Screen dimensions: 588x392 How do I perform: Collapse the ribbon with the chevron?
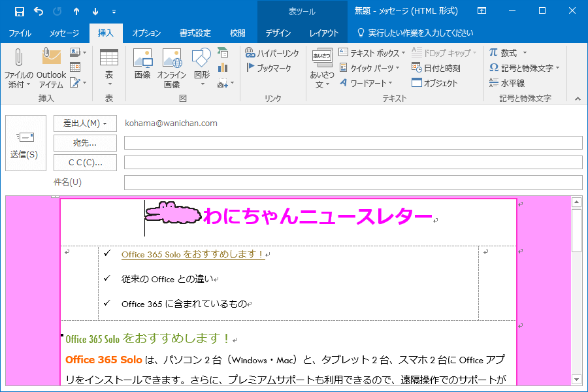[x=578, y=99]
